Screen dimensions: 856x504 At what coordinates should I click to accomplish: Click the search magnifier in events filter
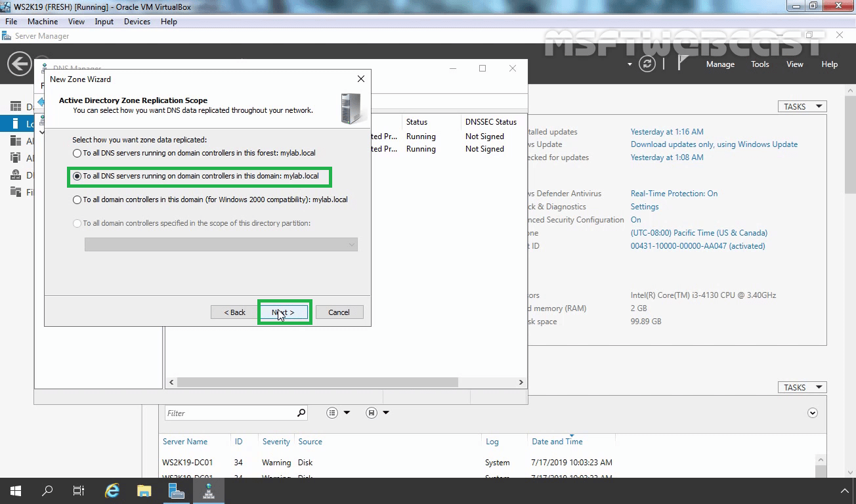[x=301, y=413]
